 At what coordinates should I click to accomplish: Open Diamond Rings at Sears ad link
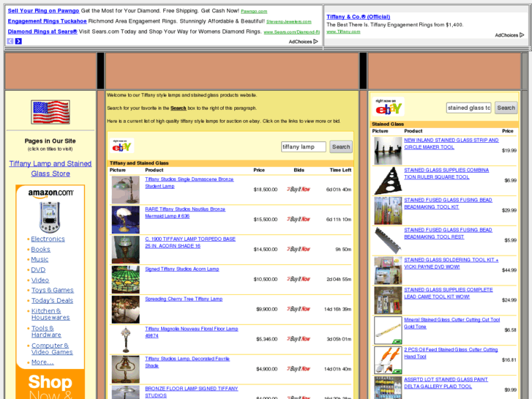[x=42, y=31]
